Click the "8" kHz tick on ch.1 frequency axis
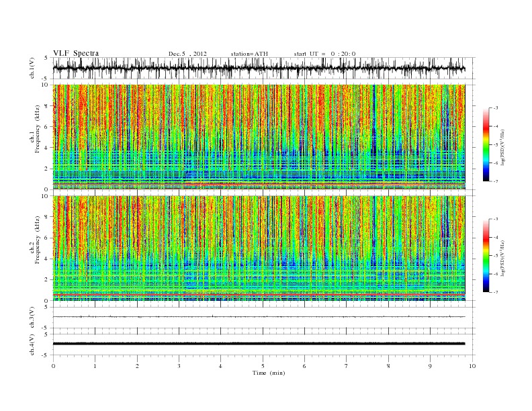This screenshot has height=411, width=532. tap(47, 106)
